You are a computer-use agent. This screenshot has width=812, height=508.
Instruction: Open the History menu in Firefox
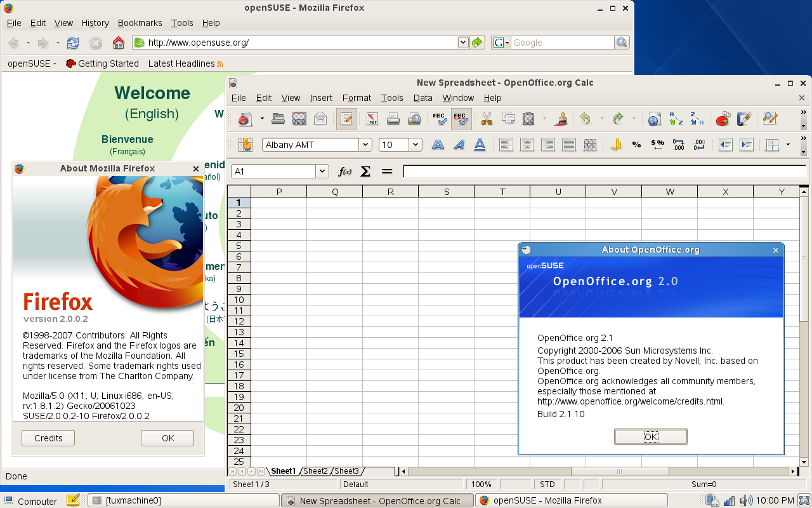pos(95,23)
